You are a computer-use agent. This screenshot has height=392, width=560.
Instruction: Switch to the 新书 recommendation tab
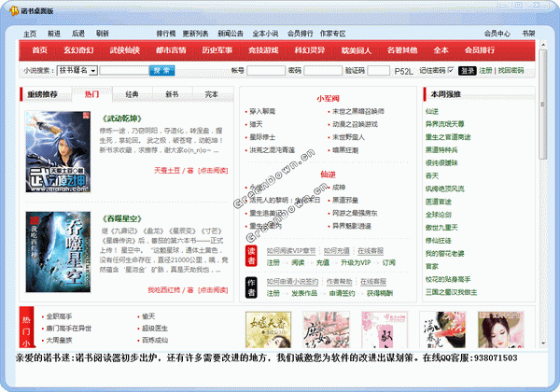point(172,94)
